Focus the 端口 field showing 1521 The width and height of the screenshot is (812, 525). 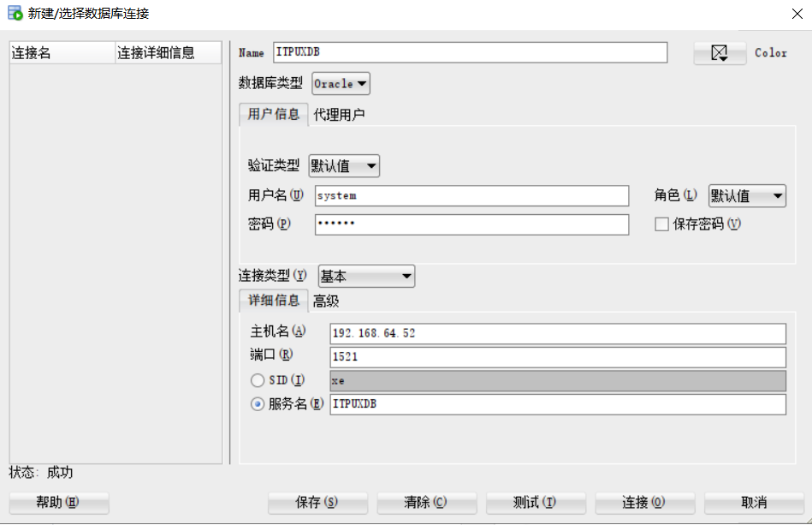point(558,357)
